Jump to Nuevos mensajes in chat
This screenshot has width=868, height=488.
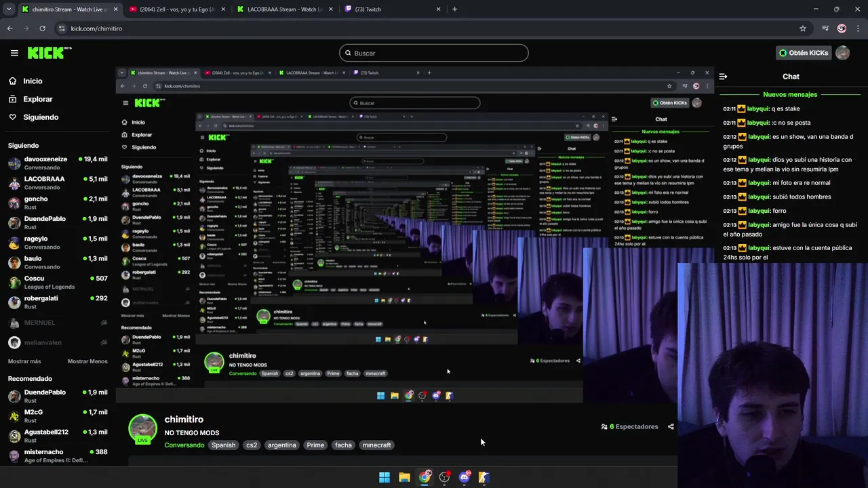click(790, 94)
